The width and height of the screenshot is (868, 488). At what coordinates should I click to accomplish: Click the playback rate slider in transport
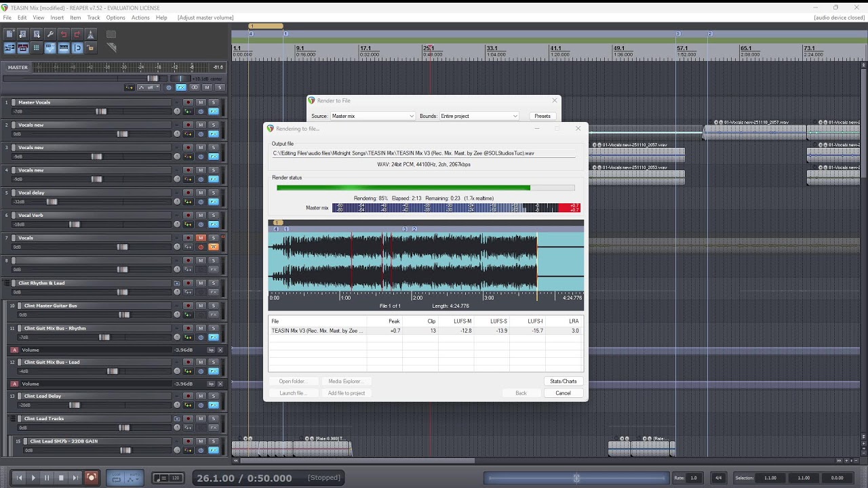click(x=576, y=478)
